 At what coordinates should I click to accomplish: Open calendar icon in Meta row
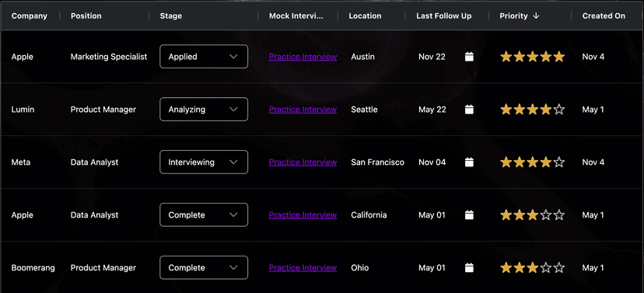[x=469, y=162]
